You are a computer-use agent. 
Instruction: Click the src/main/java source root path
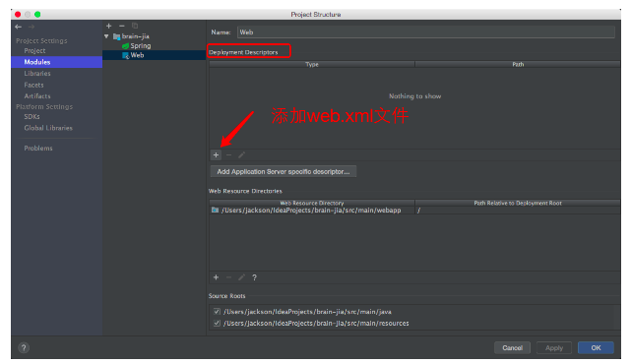tap(307, 311)
